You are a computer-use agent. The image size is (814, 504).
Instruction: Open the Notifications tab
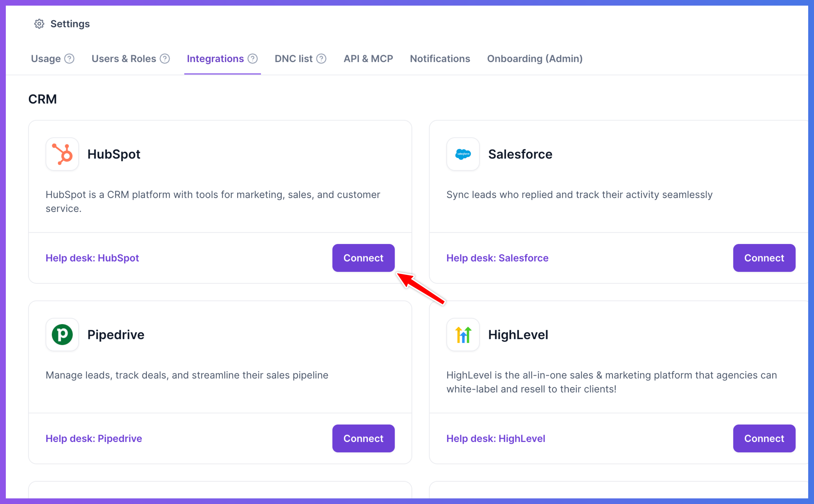pyautogui.click(x=440, y=59)
